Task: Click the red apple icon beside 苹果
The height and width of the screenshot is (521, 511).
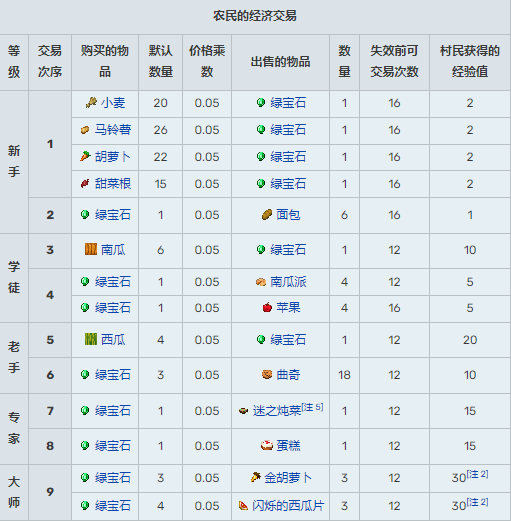Action: coord(267,307)
